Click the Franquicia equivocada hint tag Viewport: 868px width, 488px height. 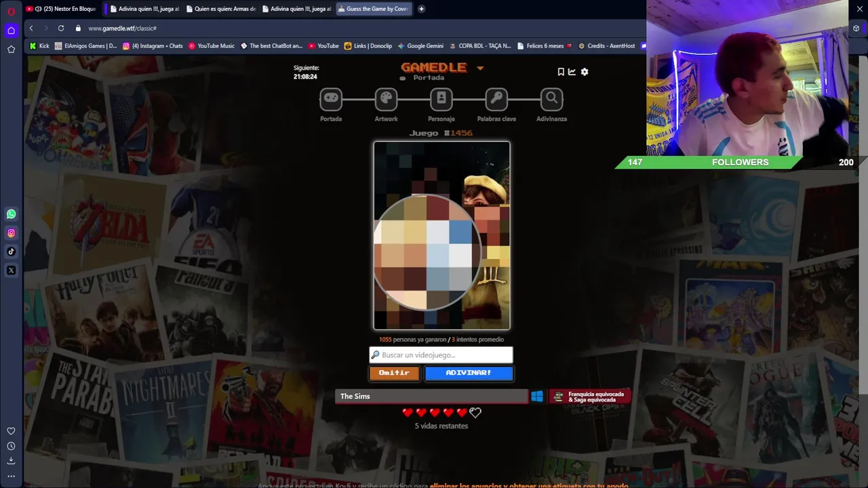click(x=590, y=396)
